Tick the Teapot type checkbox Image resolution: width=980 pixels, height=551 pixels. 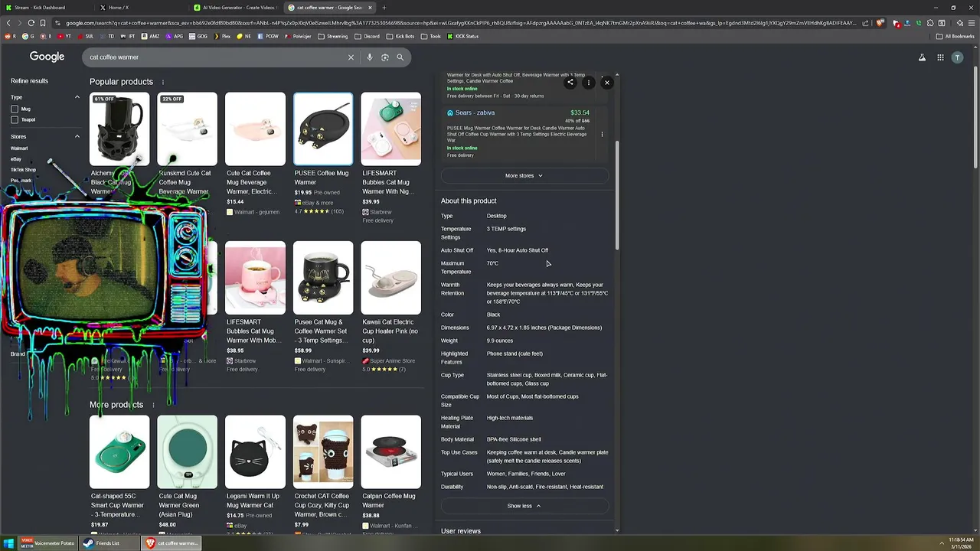pyautogui.click(x=15, y=119)
